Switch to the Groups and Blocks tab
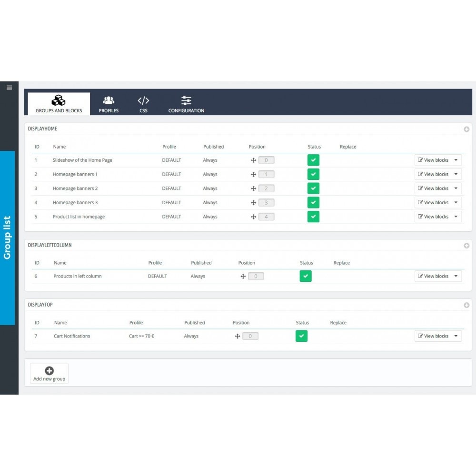Image resolution: width=476 pixels, height=476 pixels. (x=59, y=104)
